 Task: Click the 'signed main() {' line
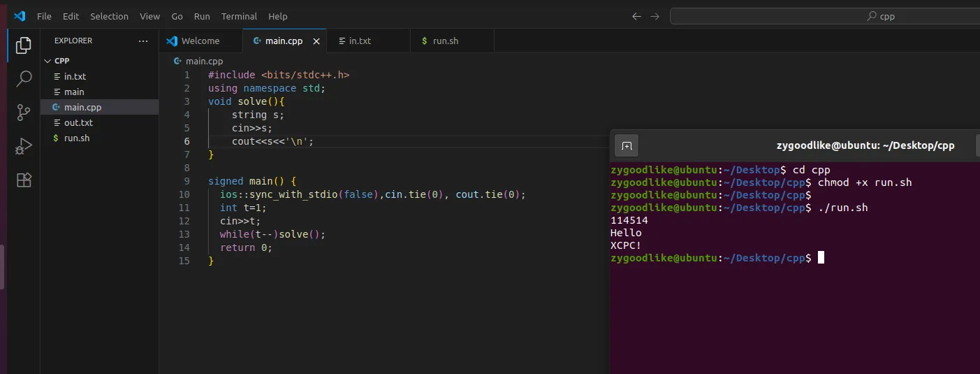coord(252,181)
